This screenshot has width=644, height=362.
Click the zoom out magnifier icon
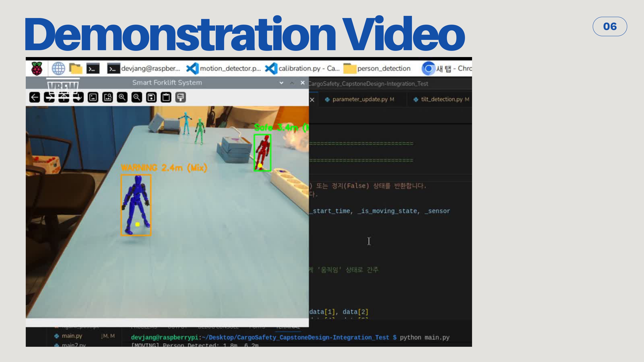click(x=137, y=97)
